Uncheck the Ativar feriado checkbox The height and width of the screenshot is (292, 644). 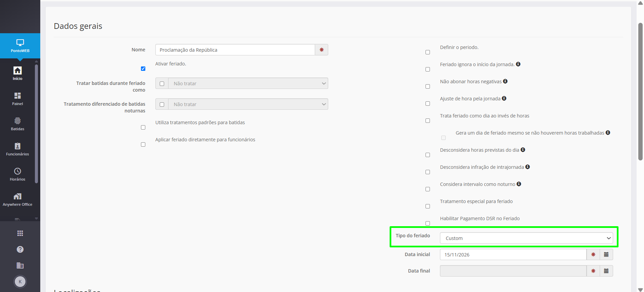point(143,69)
